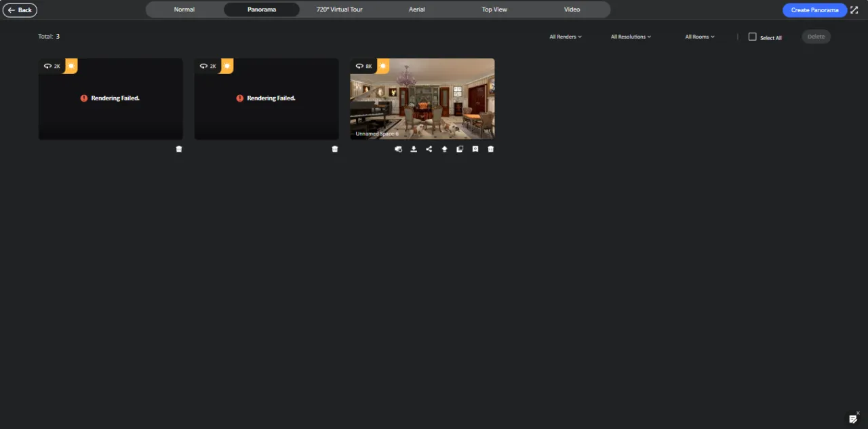Toggle fullscreen with the expand arrows icon

[x=853, y=10]
